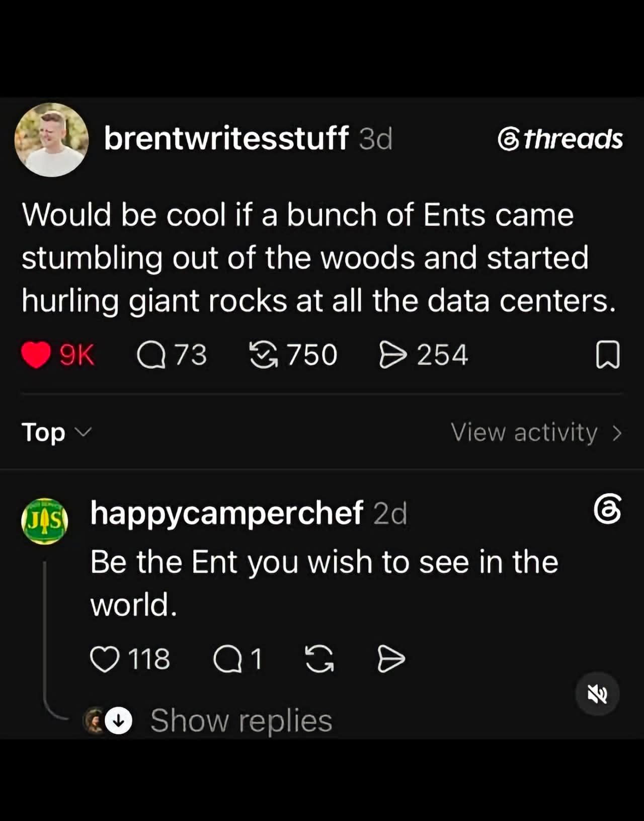Share brentwritesstuff post via send icon

tap(392, 355)
